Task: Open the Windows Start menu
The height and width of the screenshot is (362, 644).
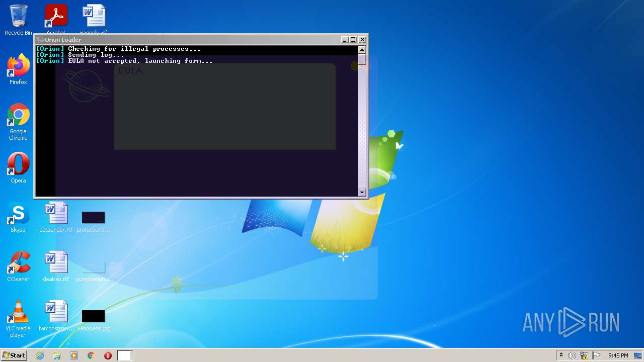Action: tap(14, 355)
